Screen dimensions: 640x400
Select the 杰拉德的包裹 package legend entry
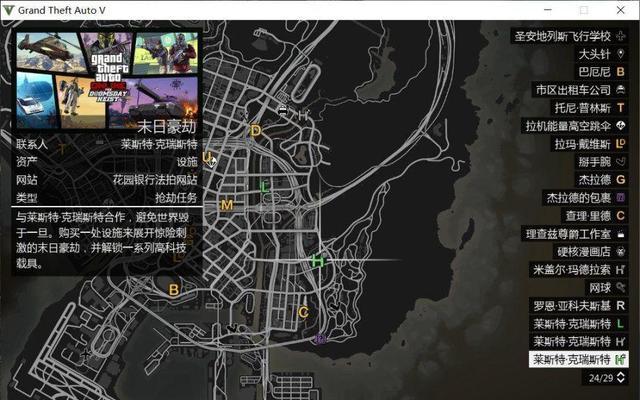coord(585,198)
